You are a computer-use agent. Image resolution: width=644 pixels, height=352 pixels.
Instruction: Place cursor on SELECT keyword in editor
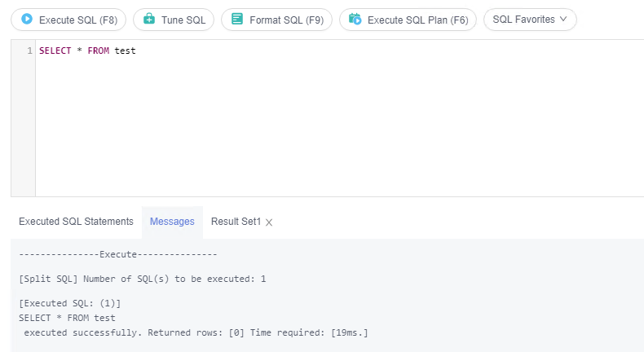[55, 51]
